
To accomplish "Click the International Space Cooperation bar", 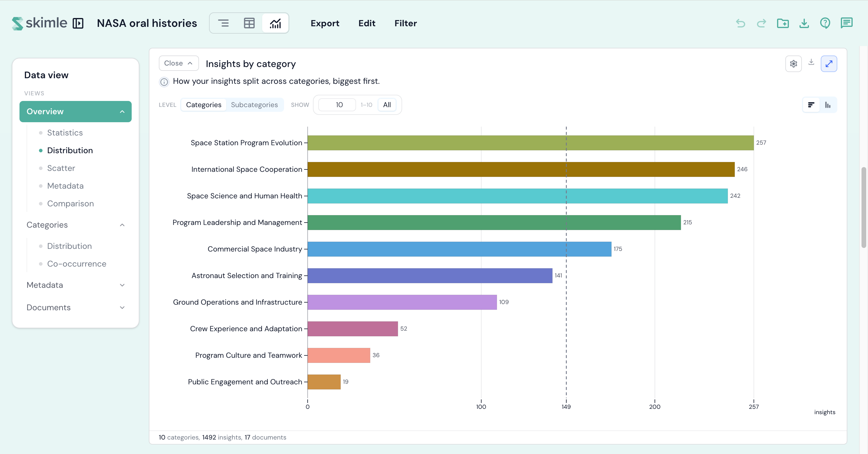I will point(521,169).
